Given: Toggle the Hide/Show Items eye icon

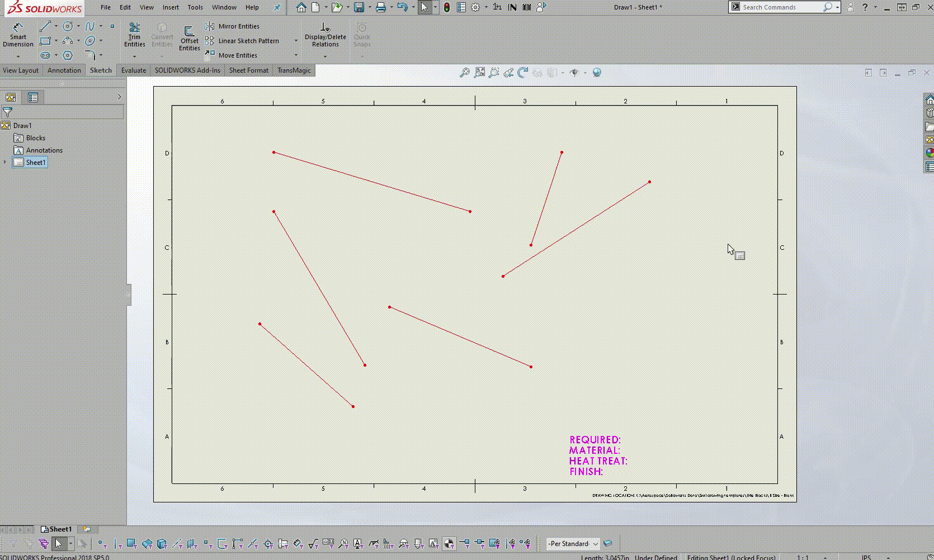Looking at the screenshot, I should (x=574, y=73).
